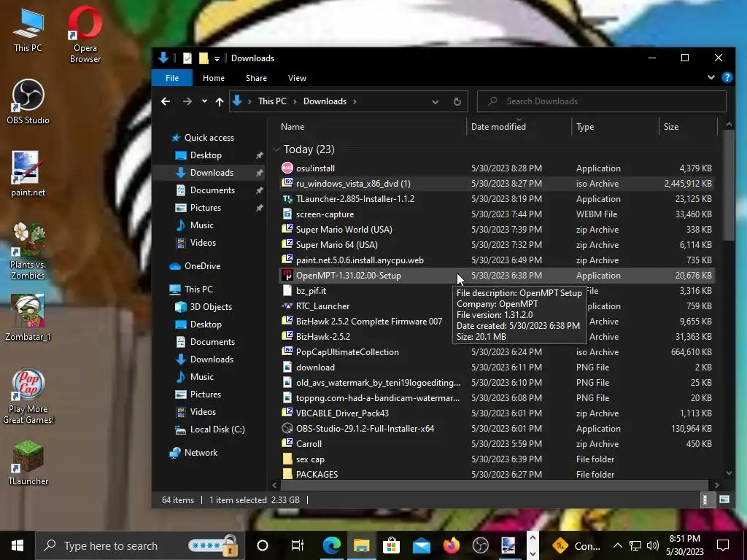Open the Home ribbon tab
747x560 pixels.
point(214,77)
